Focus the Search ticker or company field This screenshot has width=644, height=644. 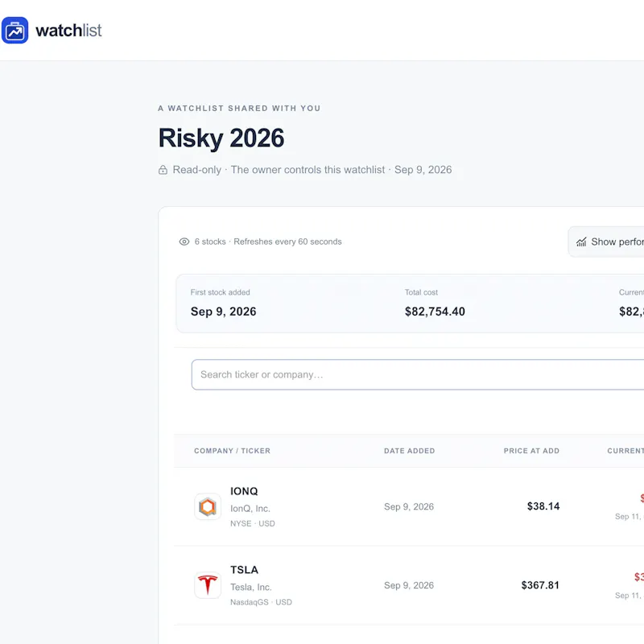[418, 374]
